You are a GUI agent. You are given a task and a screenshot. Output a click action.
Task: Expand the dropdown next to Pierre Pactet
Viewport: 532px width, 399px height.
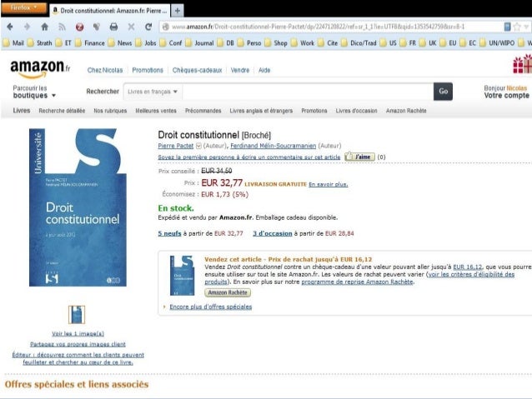tap(198, 146)
